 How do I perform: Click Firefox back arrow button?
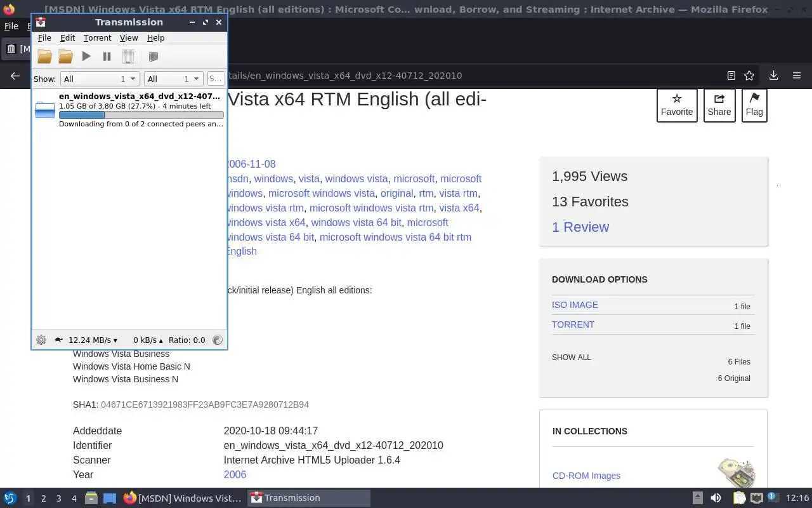(15, 76)
